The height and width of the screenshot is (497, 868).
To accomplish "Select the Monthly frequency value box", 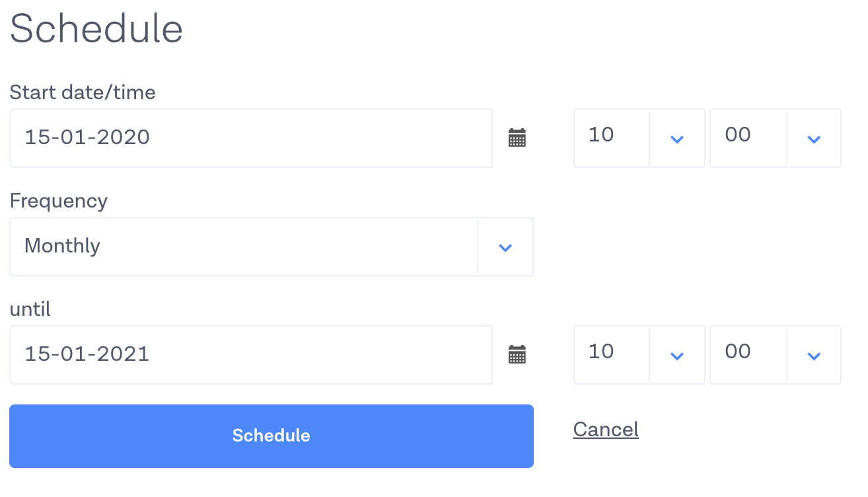I will click(243, 247).
